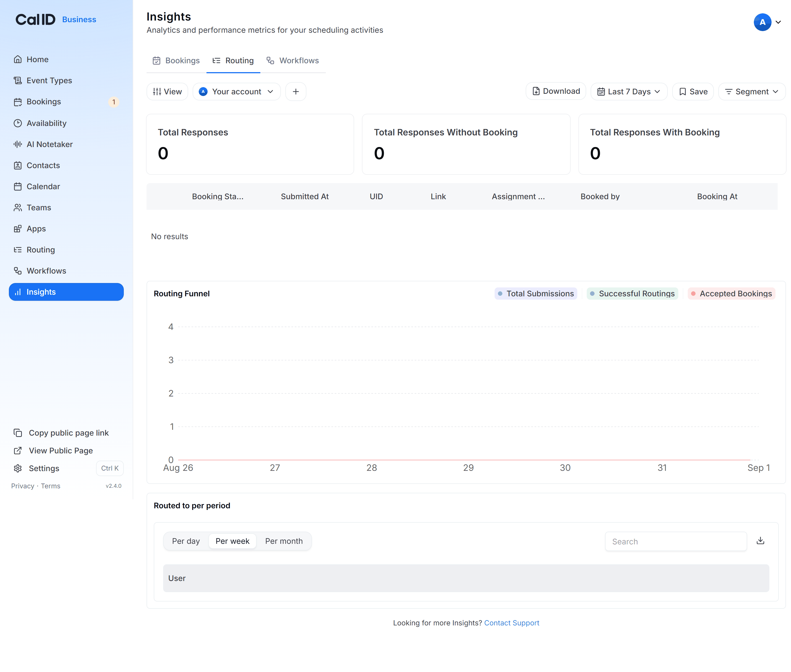The height and width of the screenshot is (672, 791).
Task: Click the Bookings calendar icon in sidebar
Action: tap(17, 102)
